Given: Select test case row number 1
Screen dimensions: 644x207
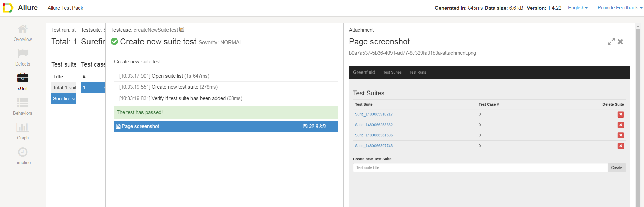Looking at the screenshot, I should [93, 88].
